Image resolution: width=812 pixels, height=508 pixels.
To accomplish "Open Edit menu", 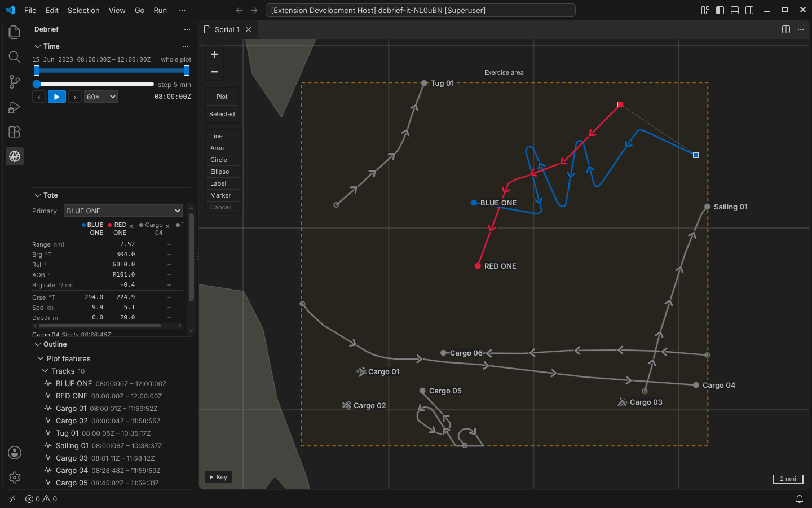I will pos(52,10).
